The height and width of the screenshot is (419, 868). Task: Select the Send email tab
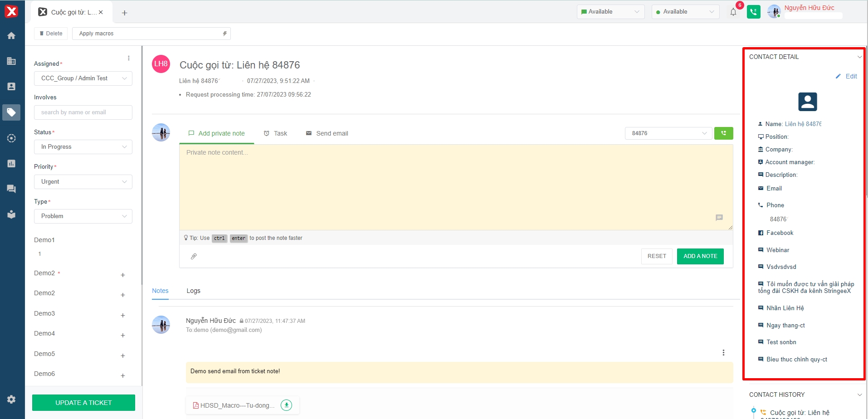pyautogui.click(x=327, y=133)
